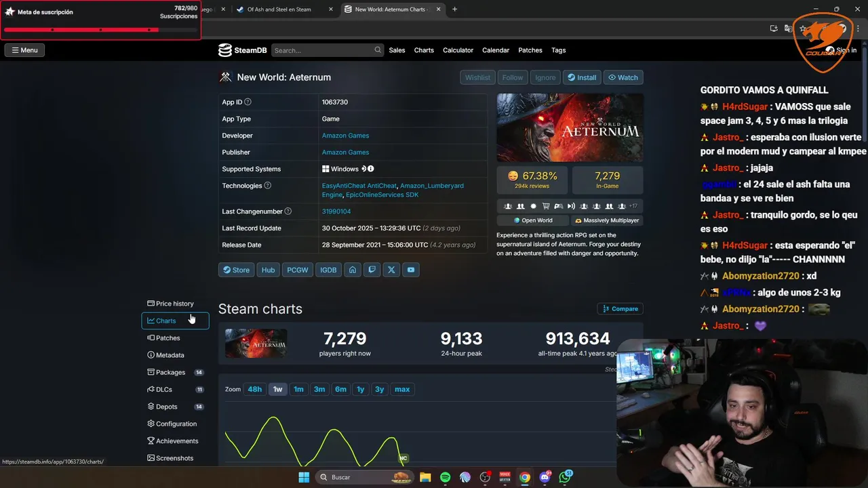Click the Google Chrome taskbar icon

[525, 477]
